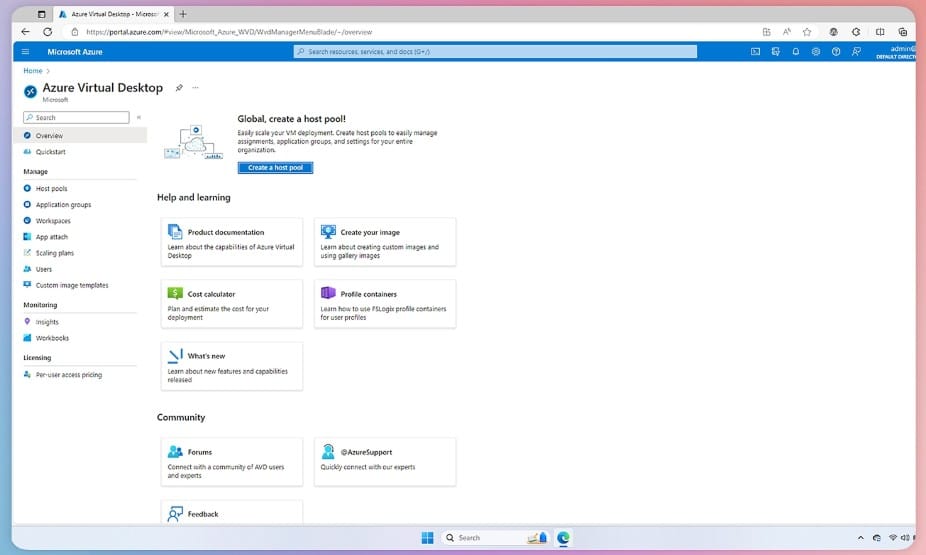This screenshot has height=555, width=926.
Task: Open the feedback icon in the top bar
Action: click(856, 51)
